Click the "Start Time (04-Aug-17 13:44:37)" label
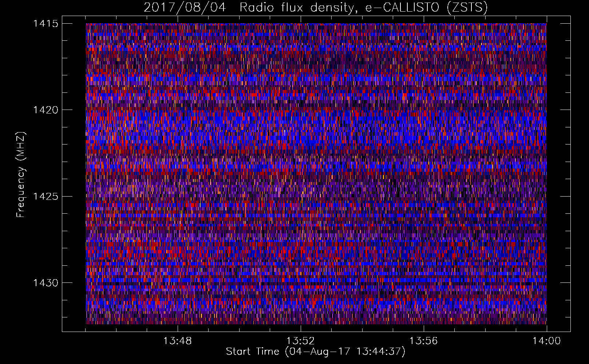This screenshot has height=364, width=589. point(316,352)
